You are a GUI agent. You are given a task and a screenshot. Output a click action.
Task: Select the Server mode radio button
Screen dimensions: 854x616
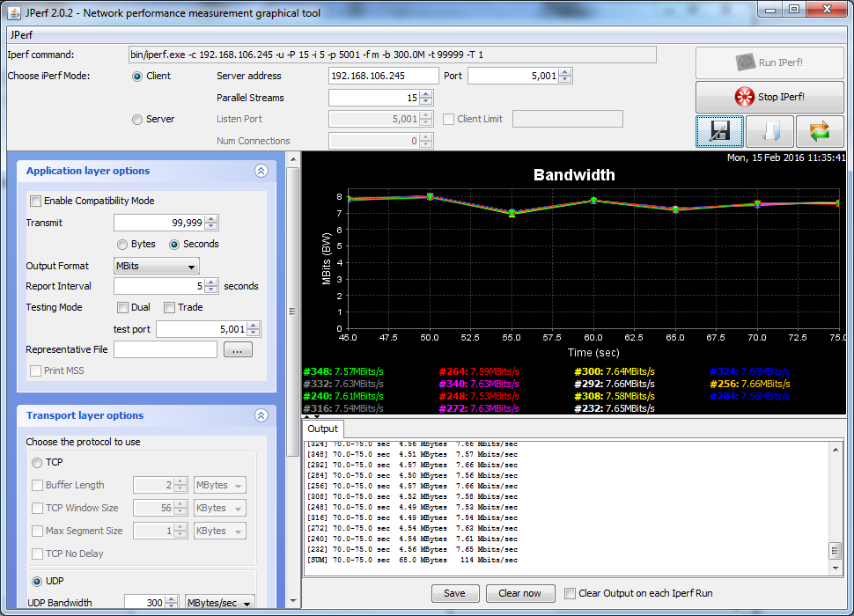click(x=137, y=119)
